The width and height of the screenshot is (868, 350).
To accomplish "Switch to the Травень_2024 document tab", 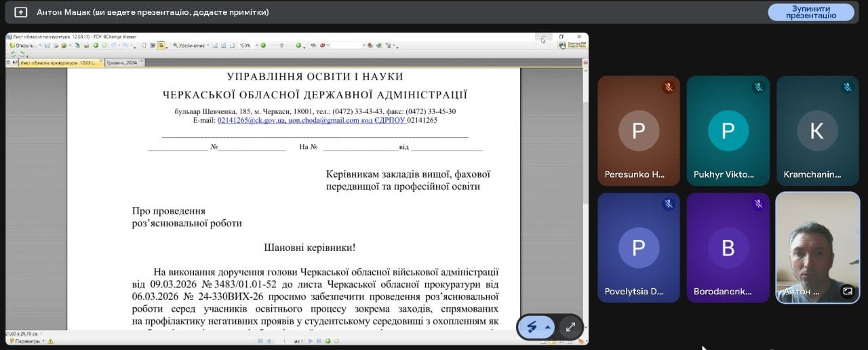I will click(x=124, y=62).
